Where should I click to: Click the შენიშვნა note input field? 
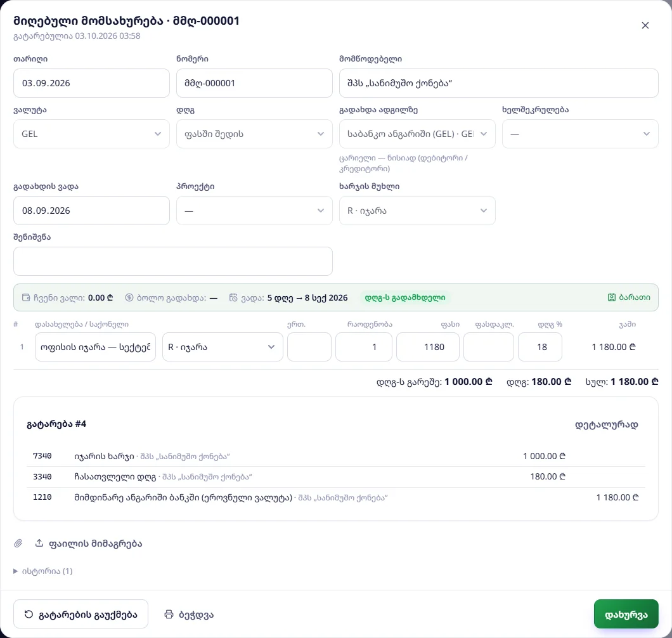172,261
